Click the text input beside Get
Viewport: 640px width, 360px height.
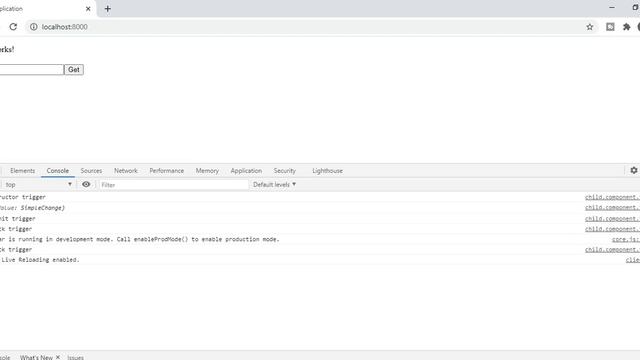[31, 70]
